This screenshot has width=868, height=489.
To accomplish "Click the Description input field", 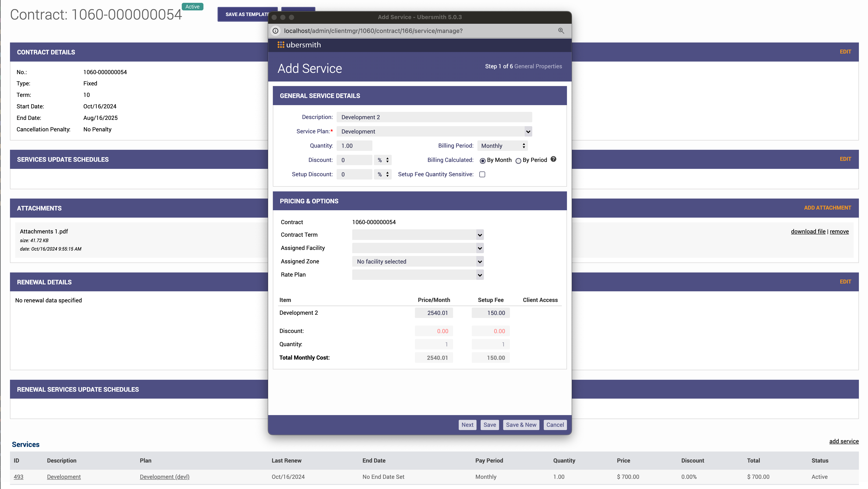I will [434, 117].
